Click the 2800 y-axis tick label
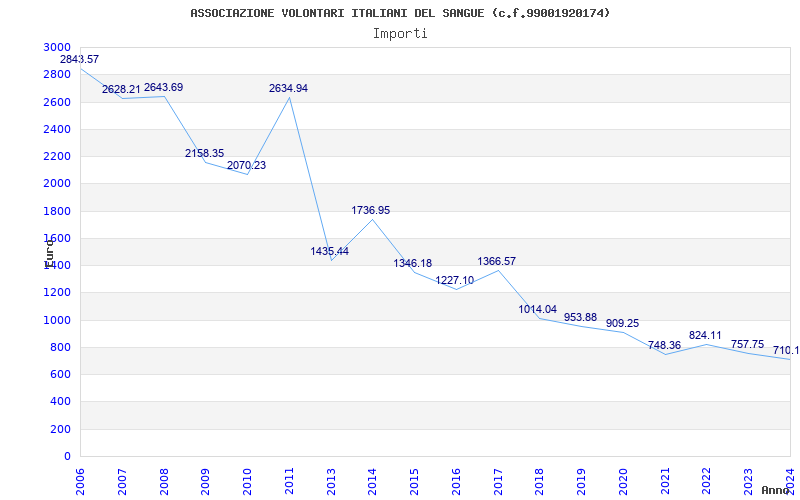 [x=57, y=74]
